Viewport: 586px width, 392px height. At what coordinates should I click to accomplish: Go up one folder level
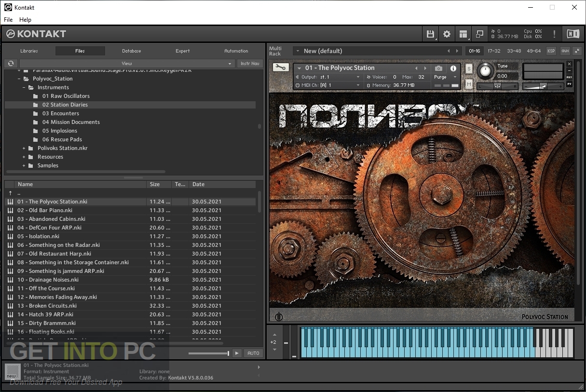coord(11,193)
